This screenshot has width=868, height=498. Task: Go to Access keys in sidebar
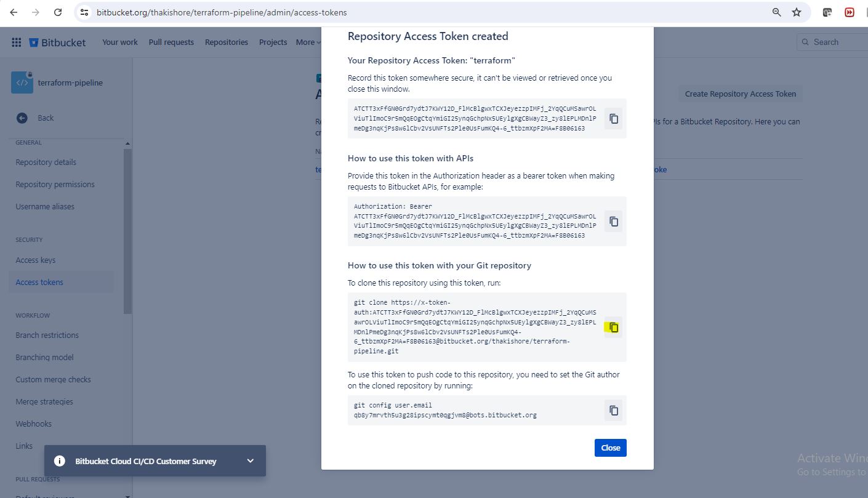pyautogui.click(x=36, y=260)
